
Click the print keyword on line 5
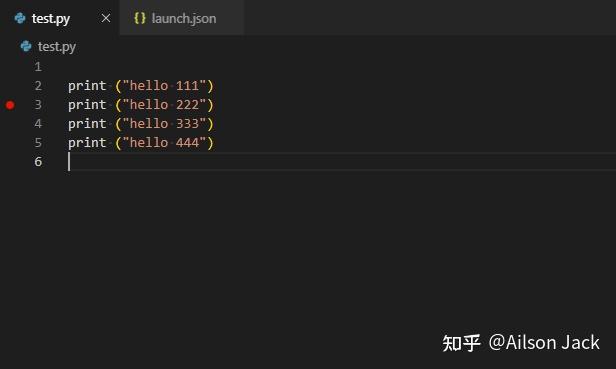click(87, 143)
